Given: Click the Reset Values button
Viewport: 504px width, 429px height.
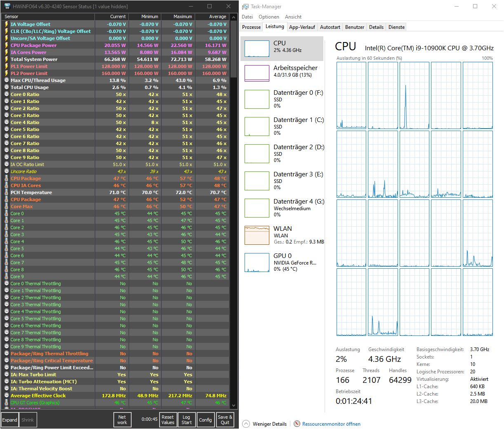Looking at the screenshot, I should coord(168,419).
